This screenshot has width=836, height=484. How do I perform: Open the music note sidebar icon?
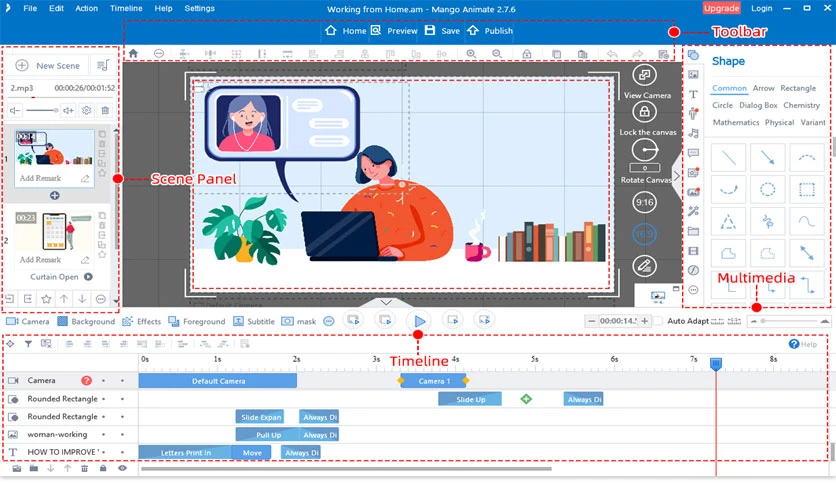coord(693,133)
